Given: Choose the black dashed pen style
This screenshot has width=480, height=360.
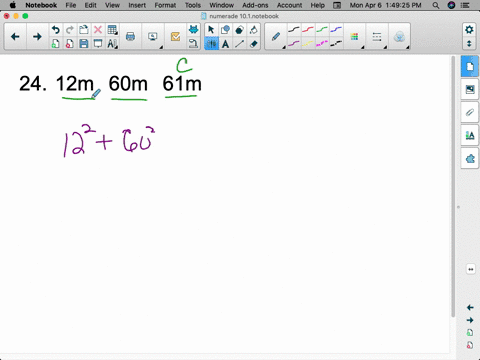Looking at the screenshot, I should click(336, 44).
